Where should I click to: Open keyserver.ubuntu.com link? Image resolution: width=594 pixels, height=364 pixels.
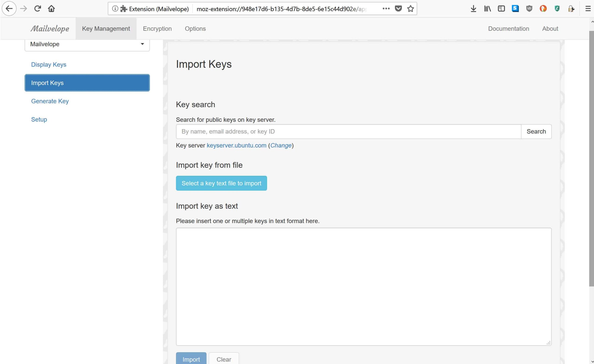coord(236,145)
